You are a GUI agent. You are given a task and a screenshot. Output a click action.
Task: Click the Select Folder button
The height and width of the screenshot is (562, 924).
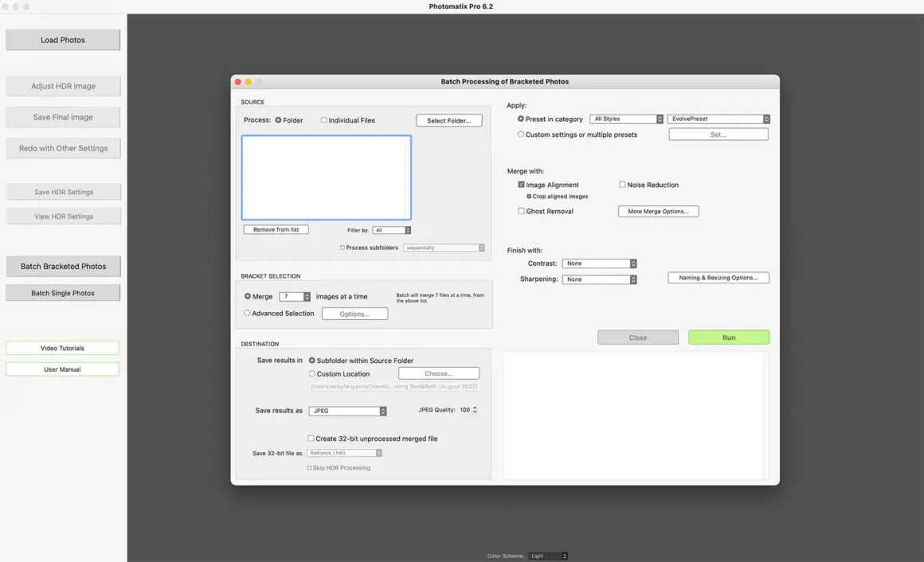click(449, 121)
